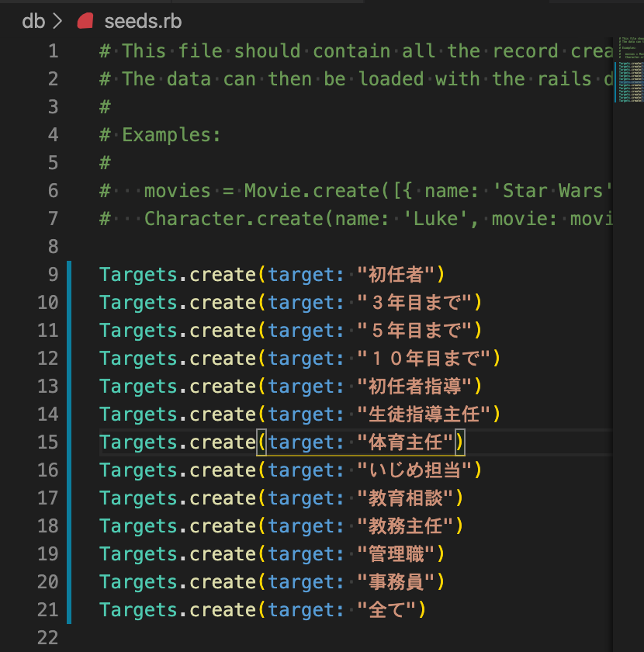Click the string "初任者指導"
644x652 pixels.
click(x=414, y=387)
